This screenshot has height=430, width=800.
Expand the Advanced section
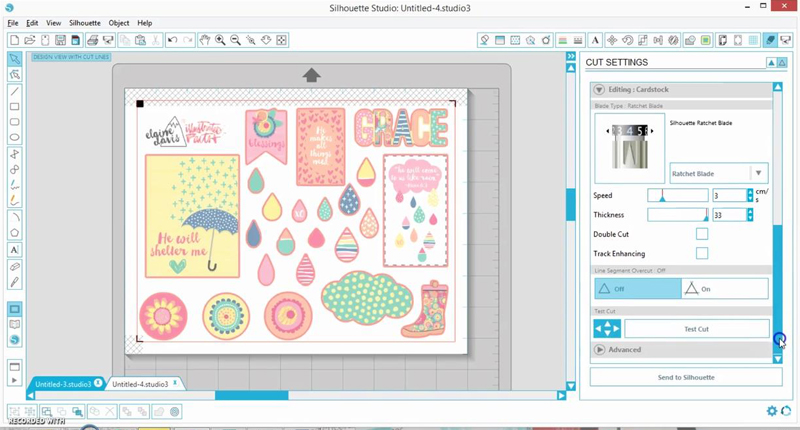pos(599,349)
